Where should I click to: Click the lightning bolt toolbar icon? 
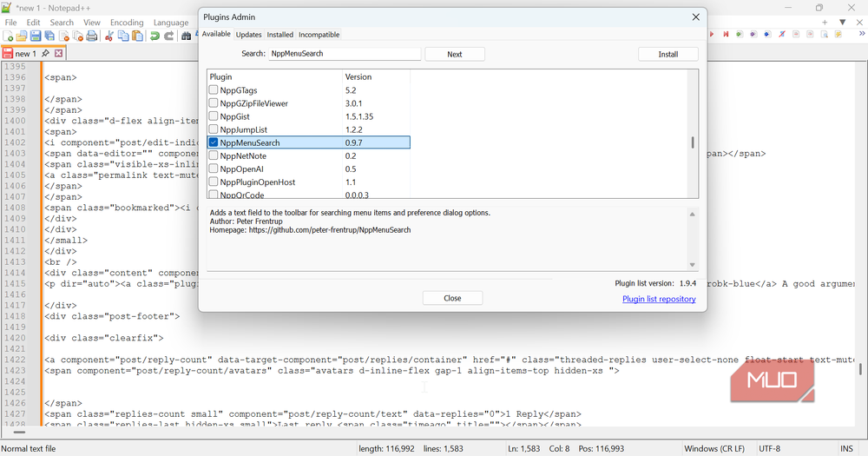tap(838, 35)
